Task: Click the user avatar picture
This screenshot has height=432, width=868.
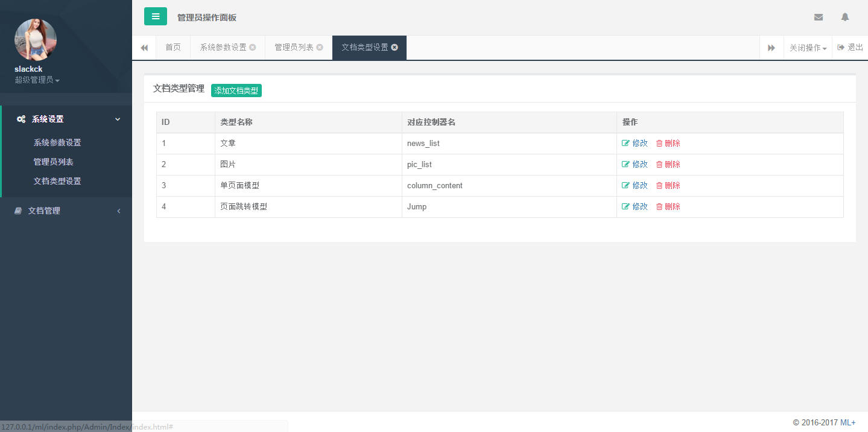Action: tap(36, 40)
